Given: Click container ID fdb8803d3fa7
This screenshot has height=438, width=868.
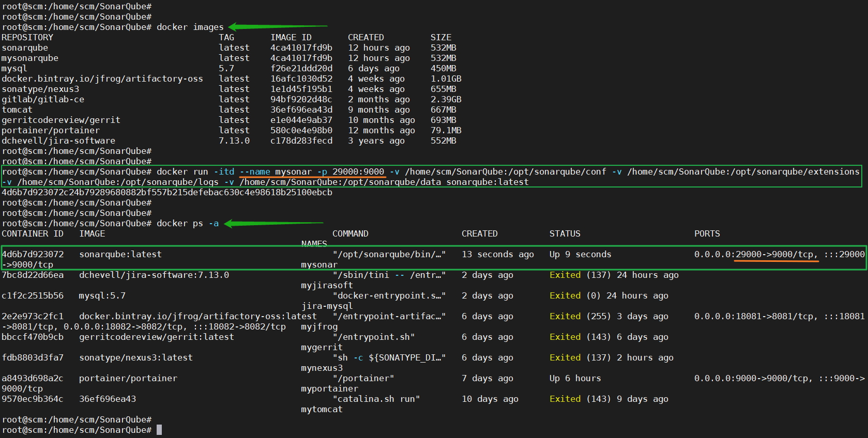Looking at the screenshot, I should point(33,357).
